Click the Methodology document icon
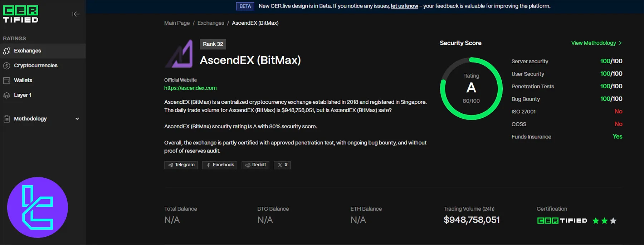Viewport: 644px width, 245px height. pyautogui.click(x=6, y=119)
